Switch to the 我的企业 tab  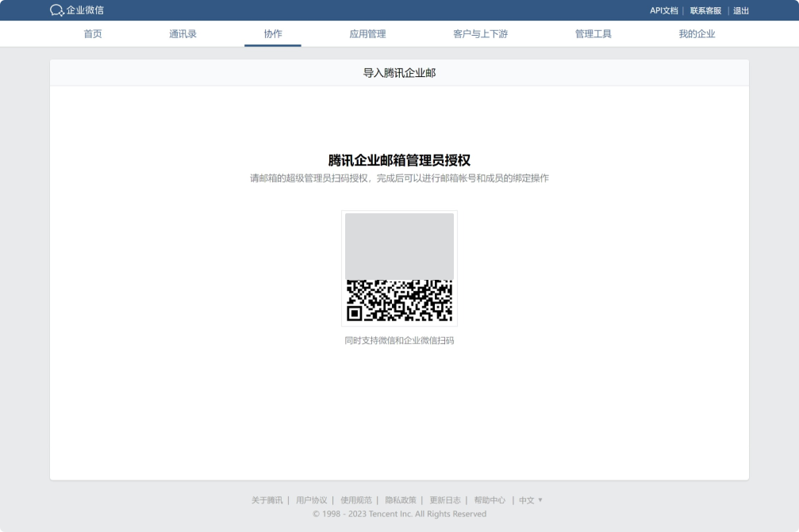pyautogui.click(x=697, y=34)
